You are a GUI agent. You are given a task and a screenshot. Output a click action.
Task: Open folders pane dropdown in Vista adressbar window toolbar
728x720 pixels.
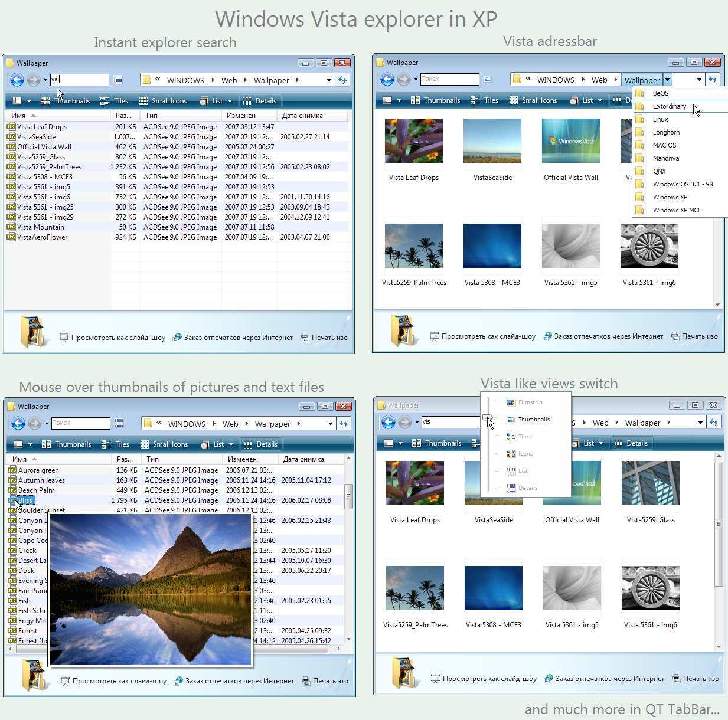pyautogui.click(x=399, y=100)
